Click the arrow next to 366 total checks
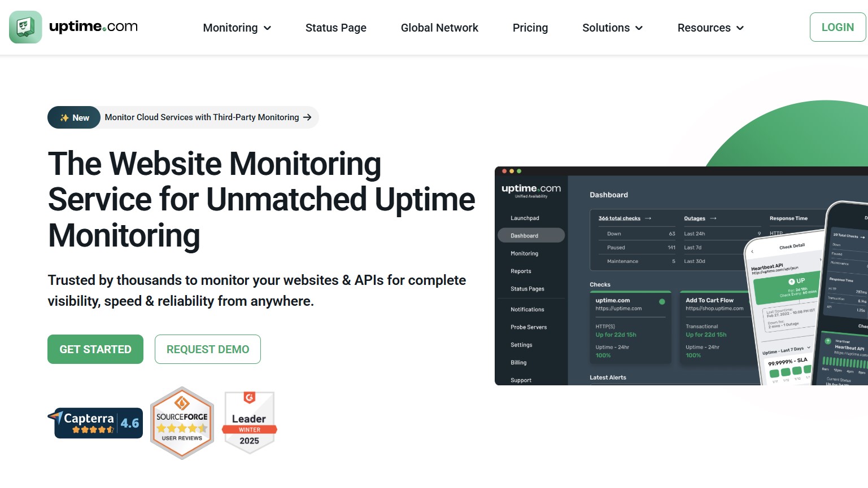 pyautogui.click(x=648, y=218)
